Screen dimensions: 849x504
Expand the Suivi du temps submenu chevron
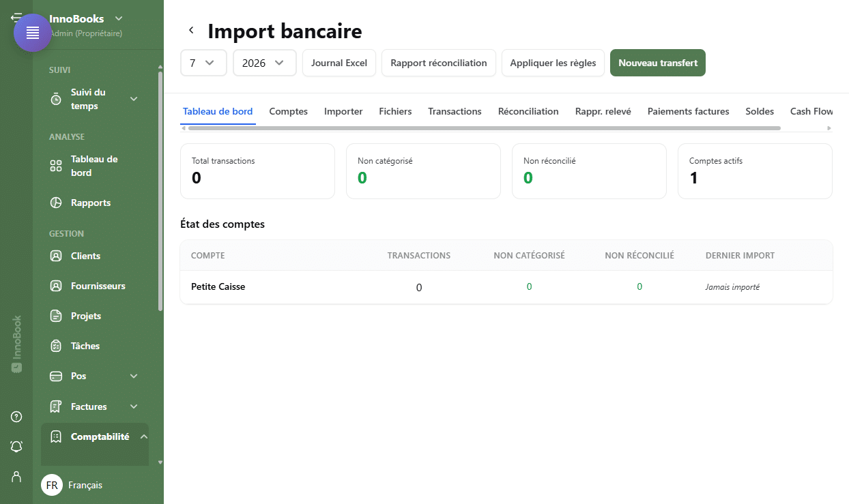click(x=134, y=100)
